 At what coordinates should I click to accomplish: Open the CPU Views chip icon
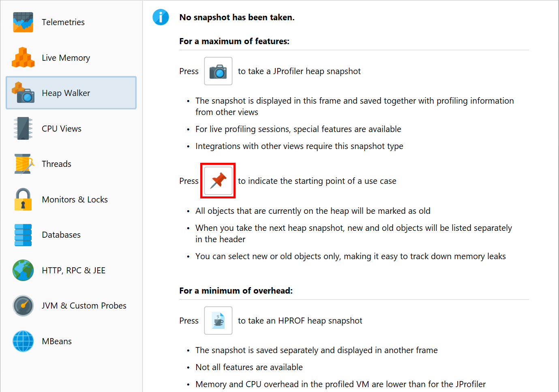click(23, 128)
